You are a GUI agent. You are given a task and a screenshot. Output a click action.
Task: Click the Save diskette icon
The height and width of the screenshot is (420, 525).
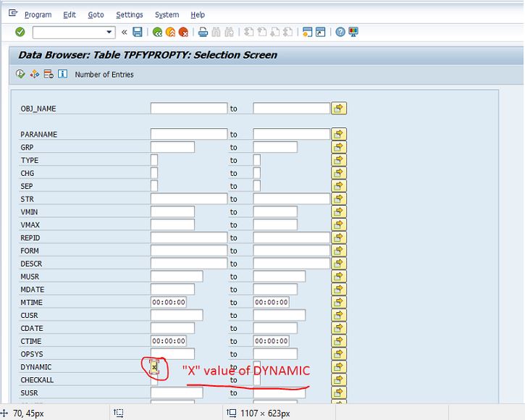(138, 32)
